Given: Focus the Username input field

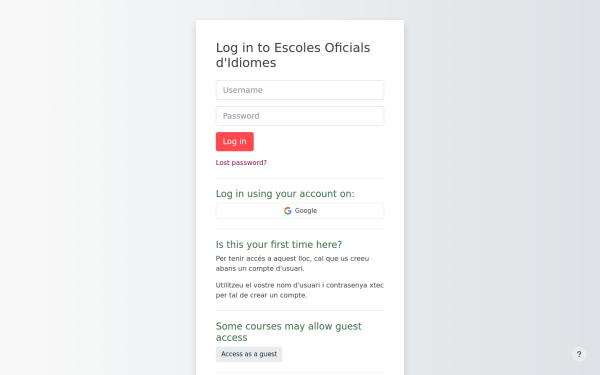Looking at the screenshot, I should point(300,90).
